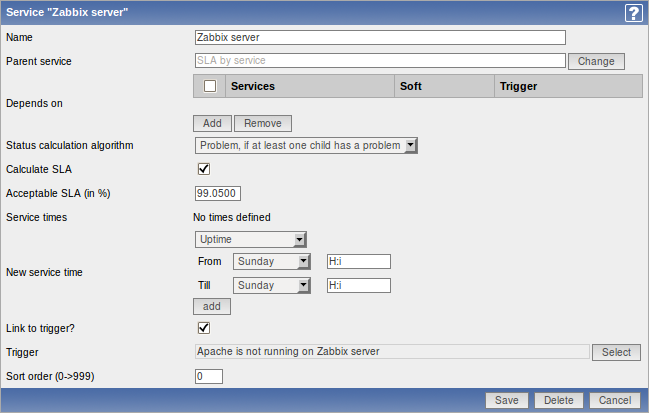Click Remove dependency button

(263, 123)
